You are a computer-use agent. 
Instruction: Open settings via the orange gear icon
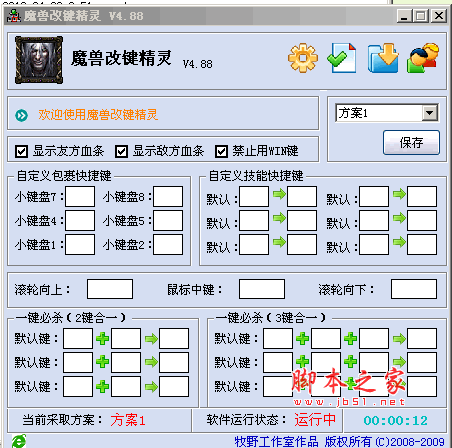pyautogui.click(x=302, y=58)
